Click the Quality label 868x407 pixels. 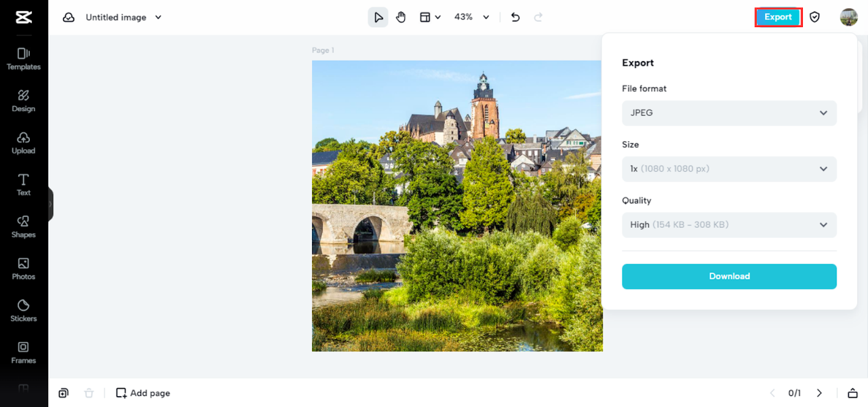tap(636, 201)
